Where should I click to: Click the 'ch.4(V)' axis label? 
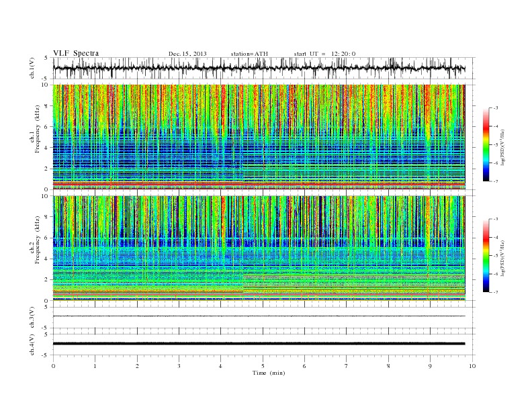click(x=32, y=345)
